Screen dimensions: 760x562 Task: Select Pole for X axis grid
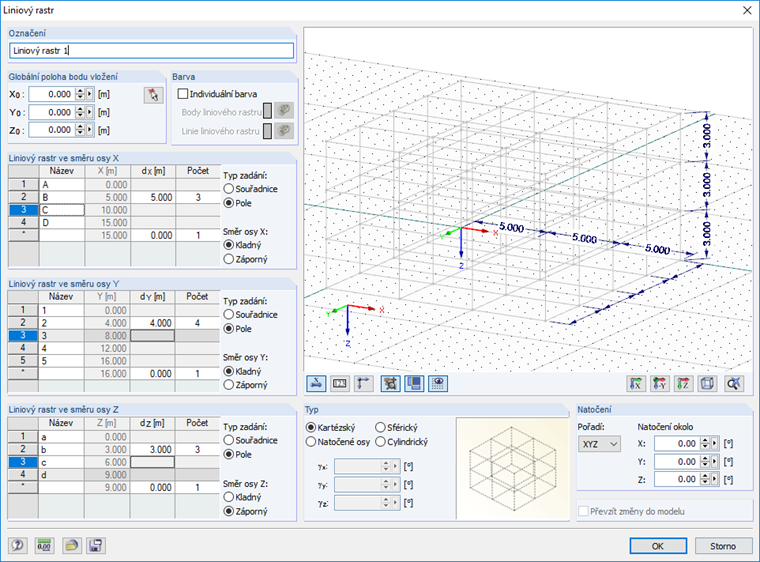click(228, 203)
